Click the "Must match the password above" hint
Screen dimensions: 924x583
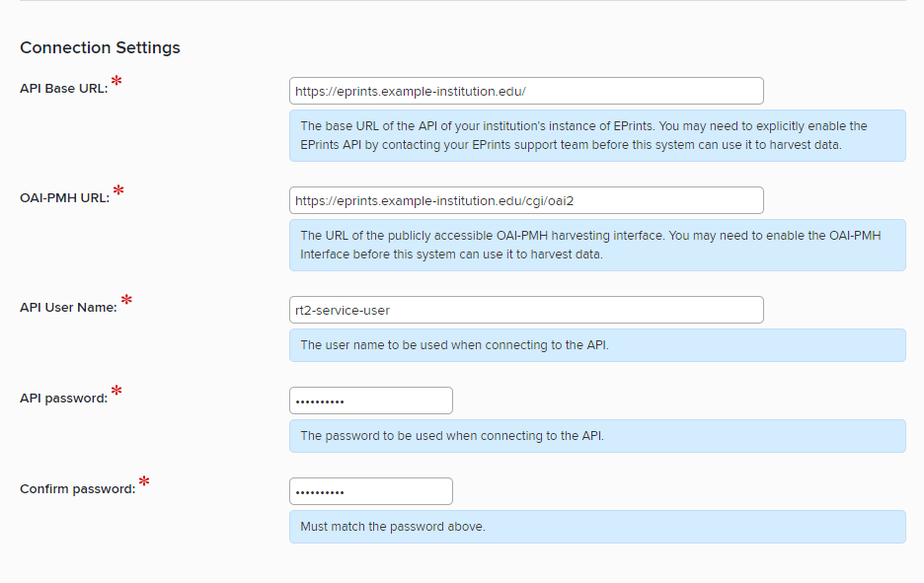point(393,527)
